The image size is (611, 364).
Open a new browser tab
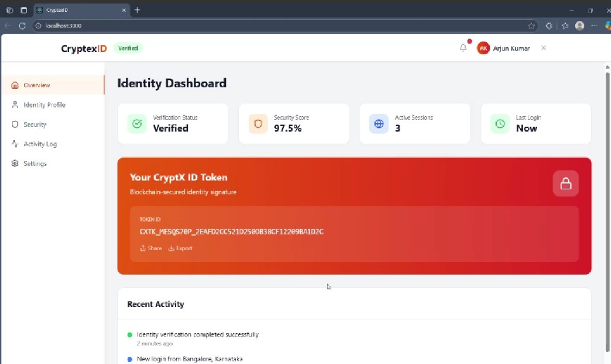point(137,10)
